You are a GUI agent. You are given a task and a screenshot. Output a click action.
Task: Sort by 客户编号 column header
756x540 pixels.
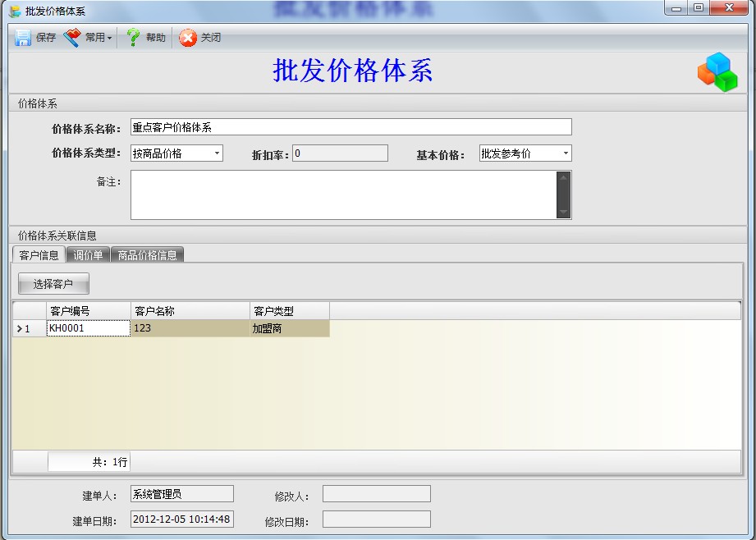(89, 311)
